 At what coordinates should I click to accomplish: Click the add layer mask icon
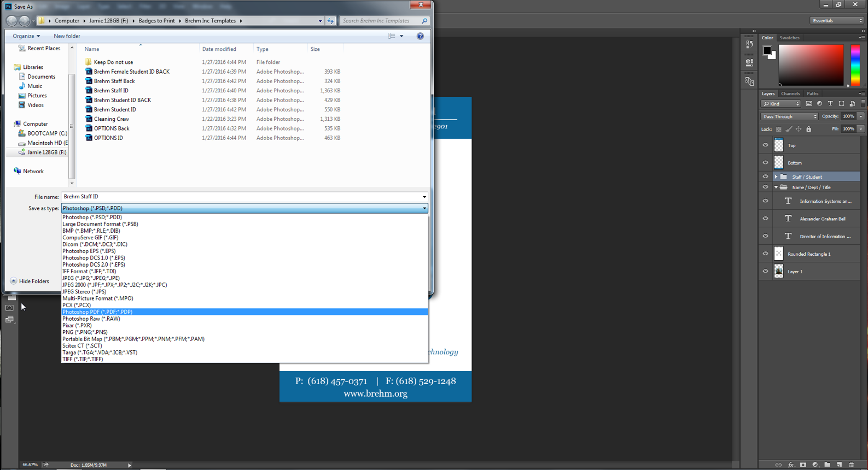(x=803, y=465)
